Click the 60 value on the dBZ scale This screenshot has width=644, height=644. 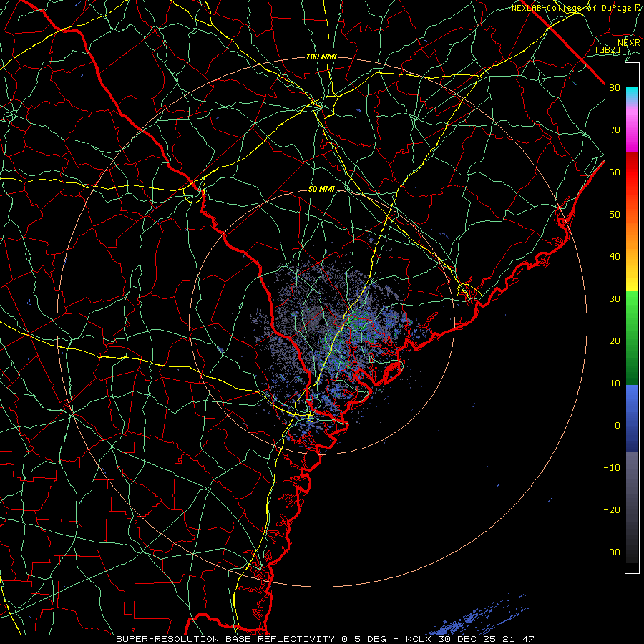tap(615, 172)
